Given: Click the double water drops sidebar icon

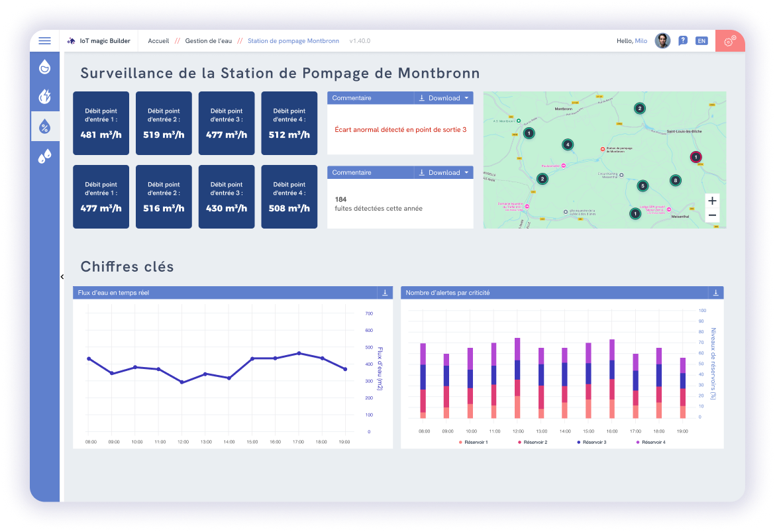Looking at the screenshot, I should point(44,155).
